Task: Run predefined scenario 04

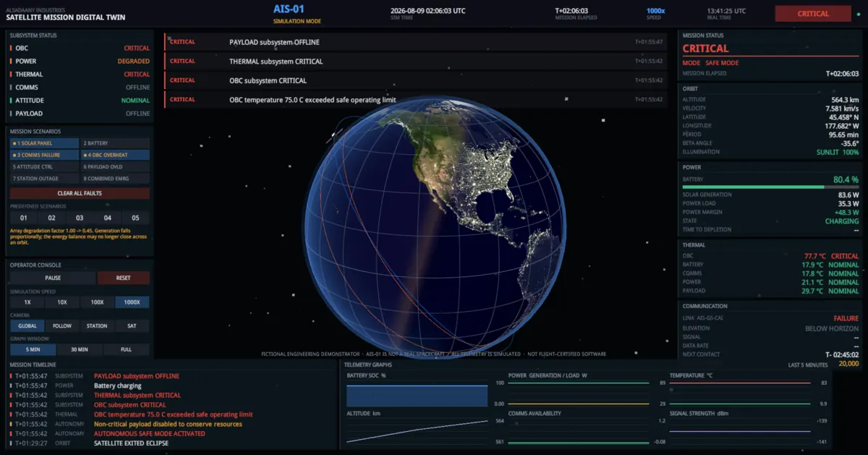Action: [108, 218]
